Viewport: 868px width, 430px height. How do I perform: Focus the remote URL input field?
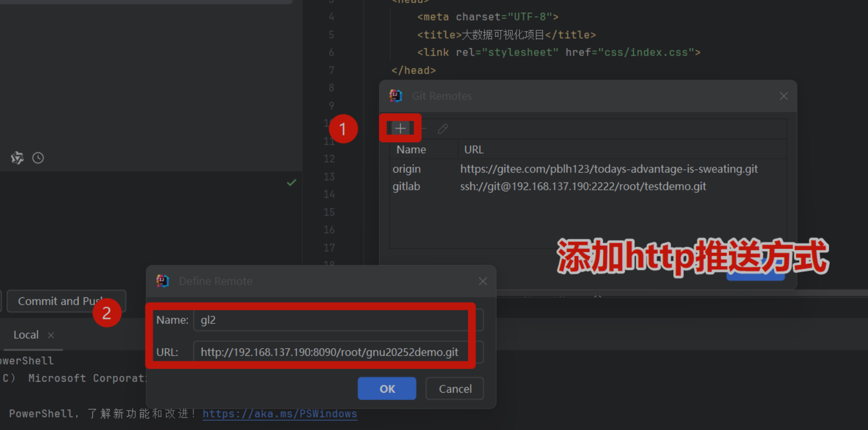click(338, 352)
